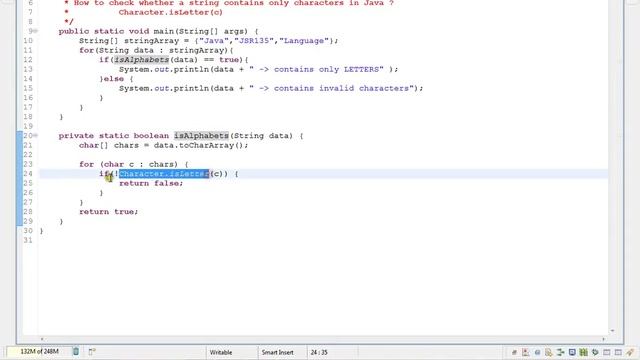Collapse the isAlphabets method fold marker at line 20
This screenshot has height=360, width=640.
[x=36, y=136]
